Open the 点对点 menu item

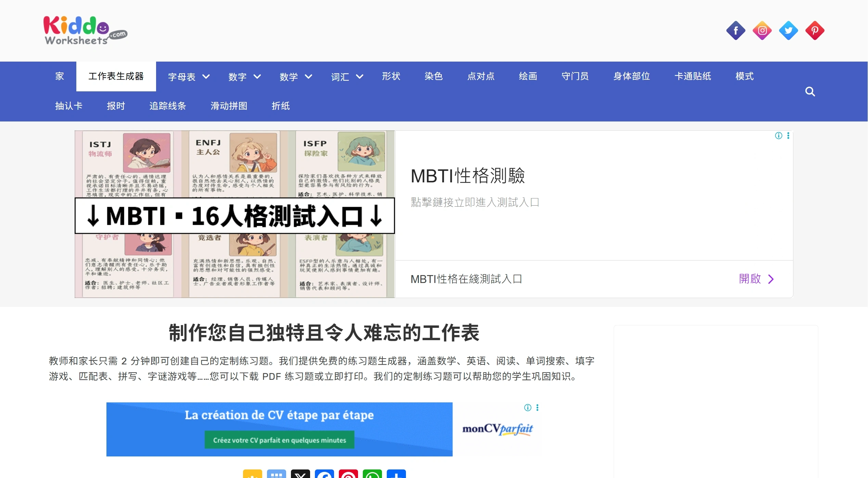point(481,76)
